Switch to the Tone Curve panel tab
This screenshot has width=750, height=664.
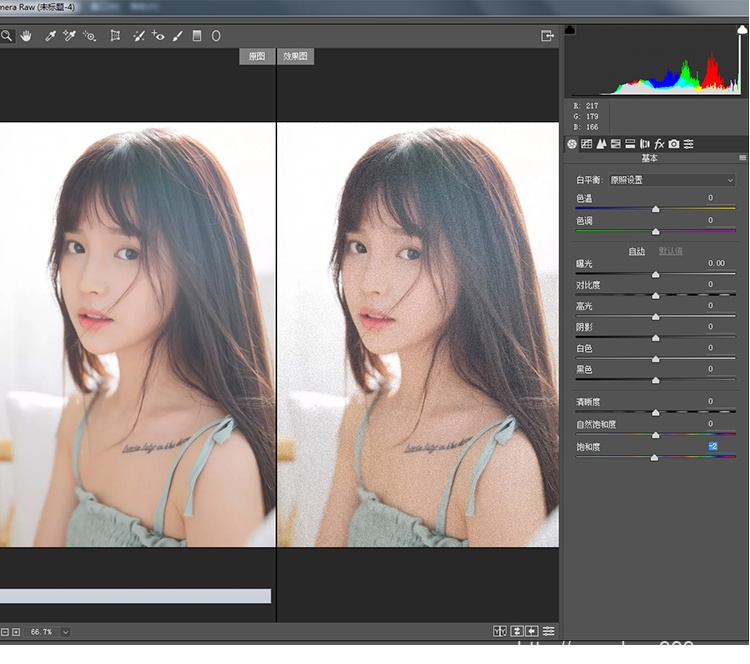[x=586, y=144]
